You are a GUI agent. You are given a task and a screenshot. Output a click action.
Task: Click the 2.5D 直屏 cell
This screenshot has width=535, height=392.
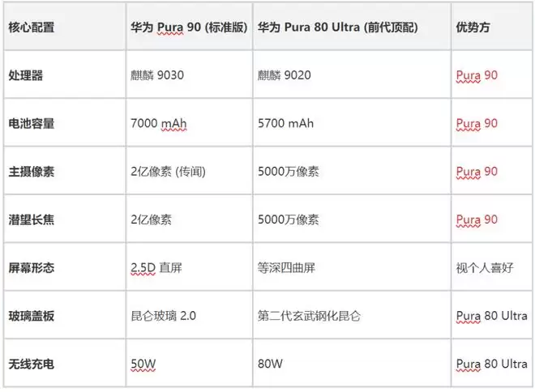(156, 267)
